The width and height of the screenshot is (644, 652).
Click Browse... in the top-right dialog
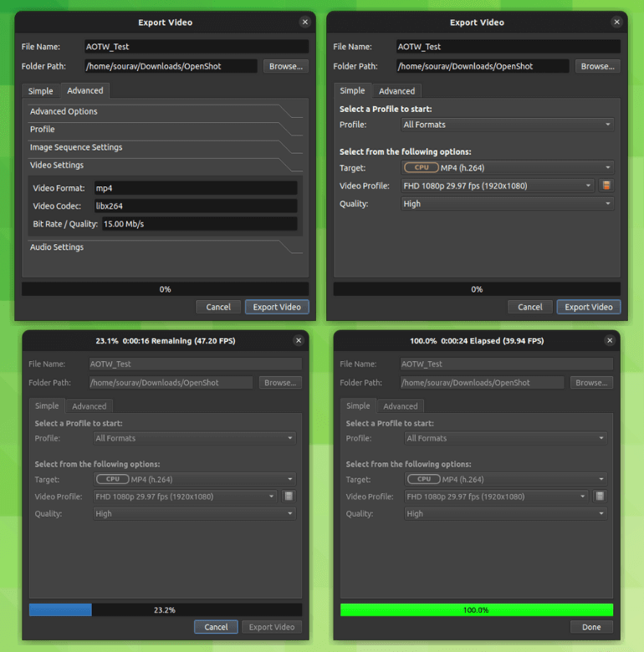[597, 66]
